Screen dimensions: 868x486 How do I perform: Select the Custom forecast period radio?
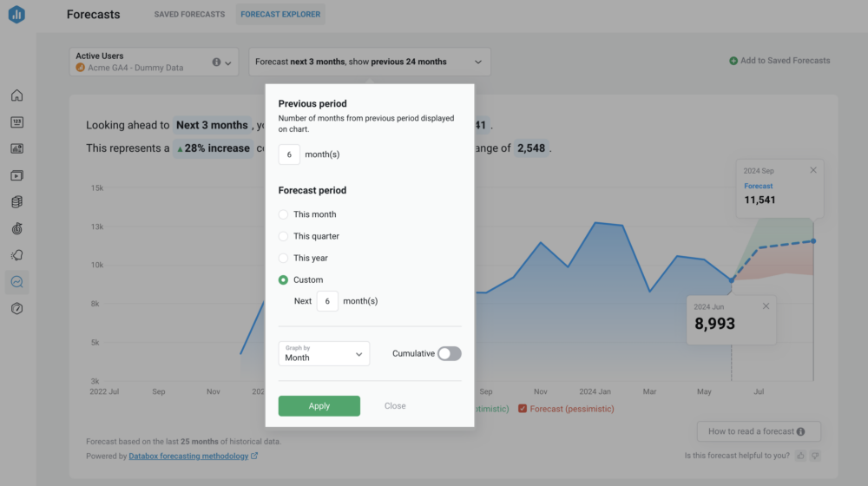coord(284,280)
